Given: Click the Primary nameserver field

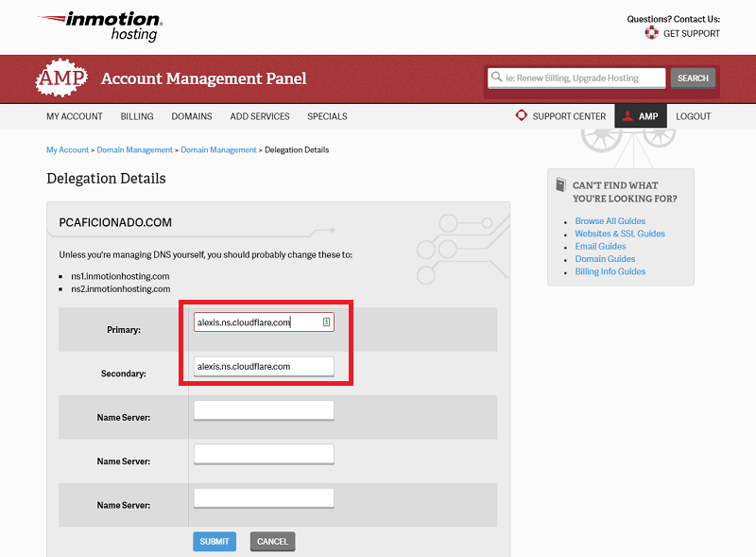Looking at the screenshot, I should (264, 322).
